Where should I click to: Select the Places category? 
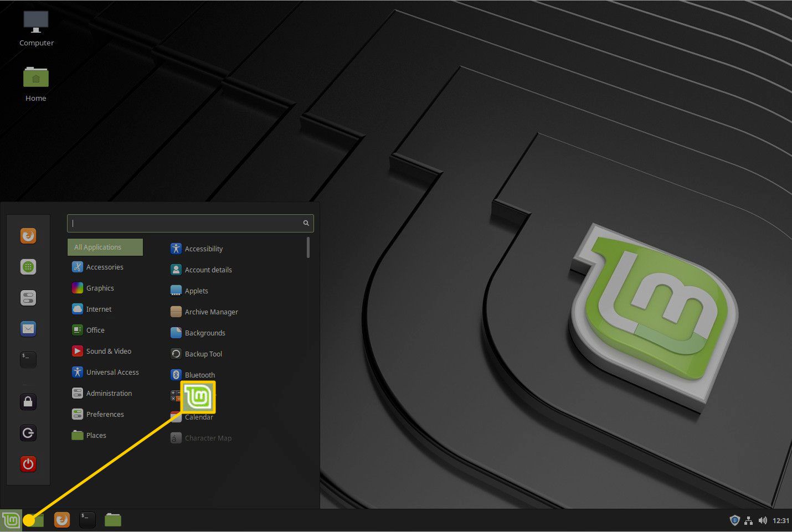point(105,435)
